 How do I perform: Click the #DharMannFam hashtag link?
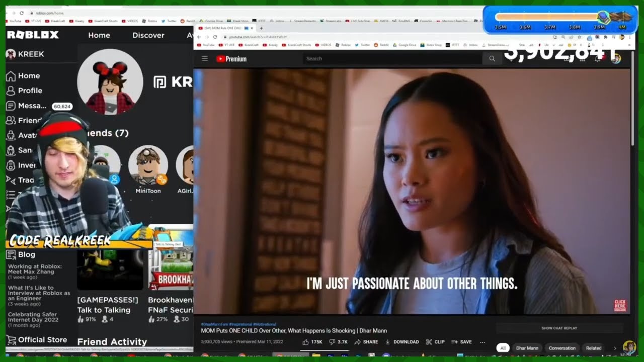(x=214, y=324)
